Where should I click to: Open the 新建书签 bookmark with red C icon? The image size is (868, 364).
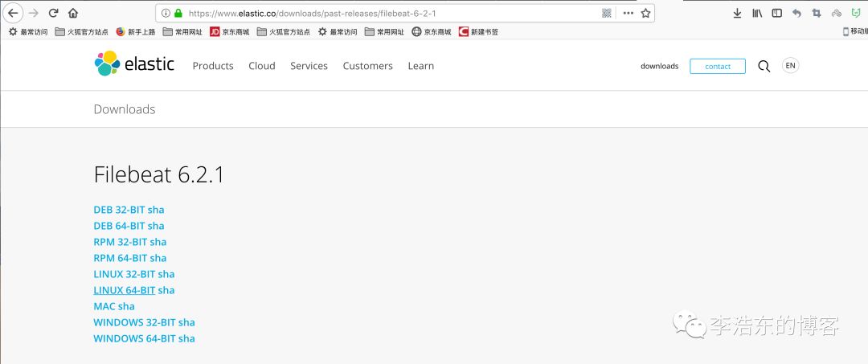478,32
